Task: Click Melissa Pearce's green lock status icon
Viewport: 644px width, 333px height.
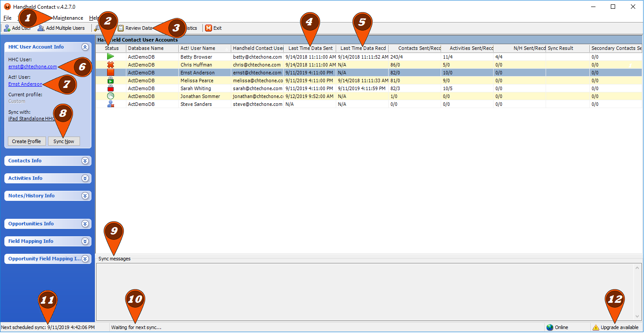Action: coord(111,80)
